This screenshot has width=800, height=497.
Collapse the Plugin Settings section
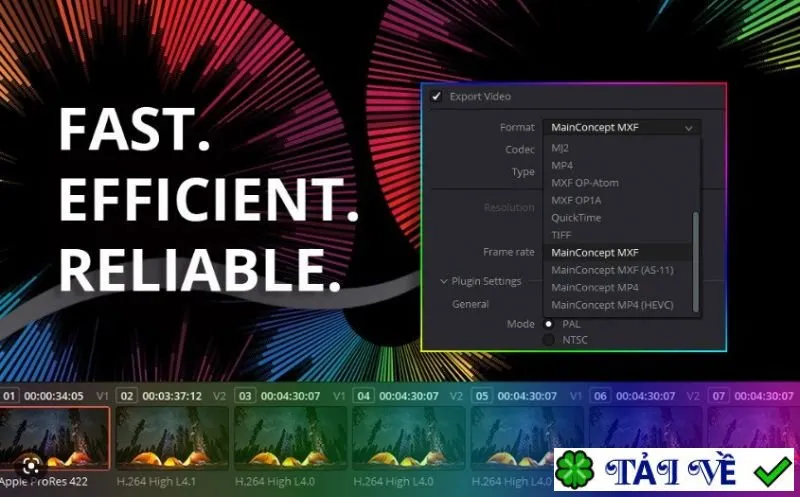443,281
